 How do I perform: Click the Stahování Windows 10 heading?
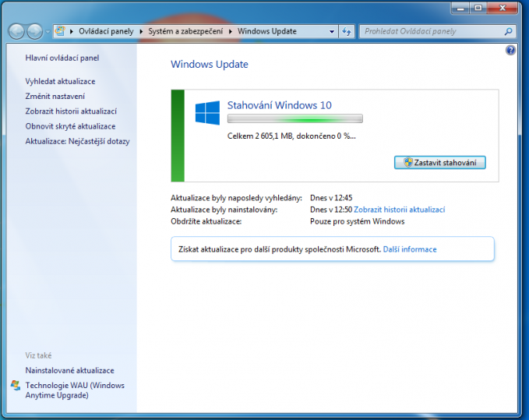280,105
